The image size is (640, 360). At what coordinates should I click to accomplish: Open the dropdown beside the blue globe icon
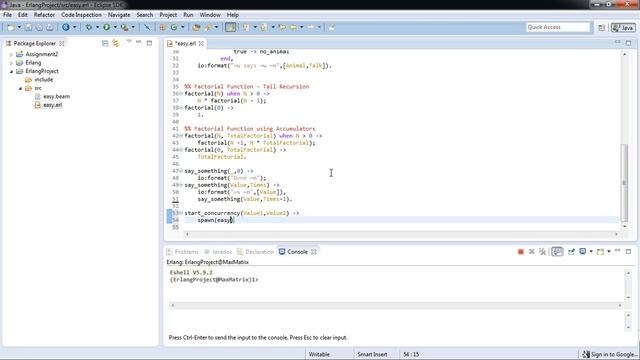tap(74, 27)
